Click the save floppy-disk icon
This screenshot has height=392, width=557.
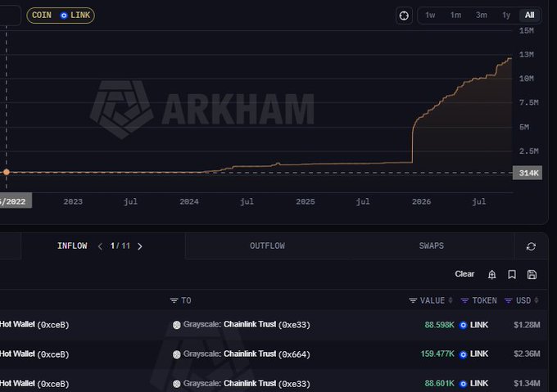[532, 275]
